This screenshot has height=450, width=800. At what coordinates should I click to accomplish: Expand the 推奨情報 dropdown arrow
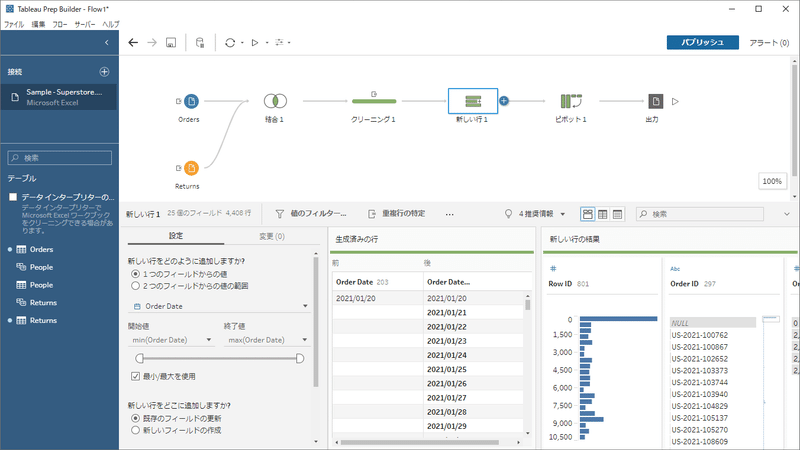563,214
